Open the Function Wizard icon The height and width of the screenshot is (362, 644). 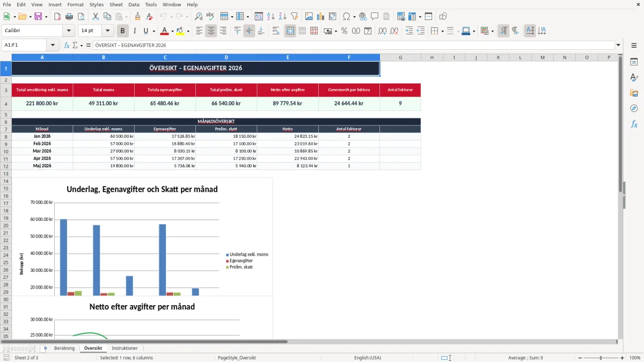[67, 45]
